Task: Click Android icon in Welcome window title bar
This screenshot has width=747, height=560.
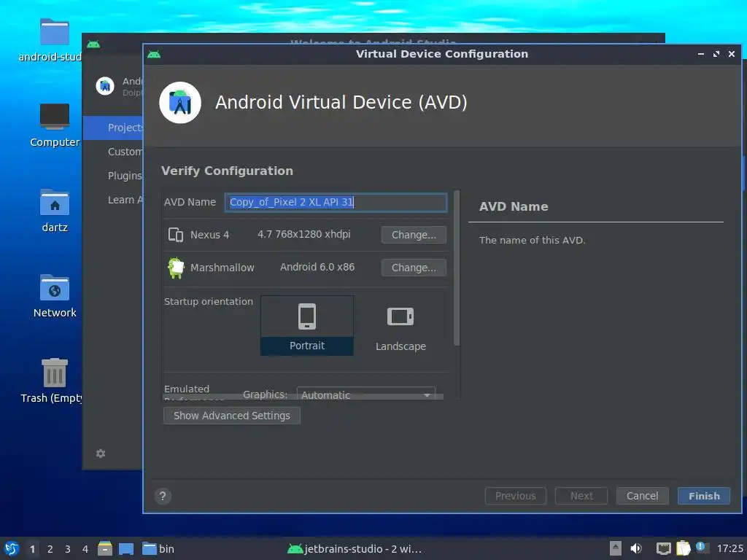Action: point(93,44)
